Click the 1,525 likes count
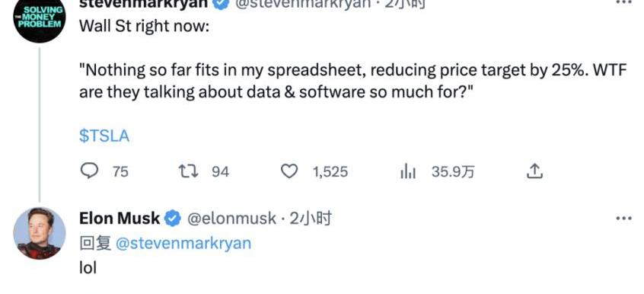Screen dimensions: 644x294 click(x=330, y=172)
